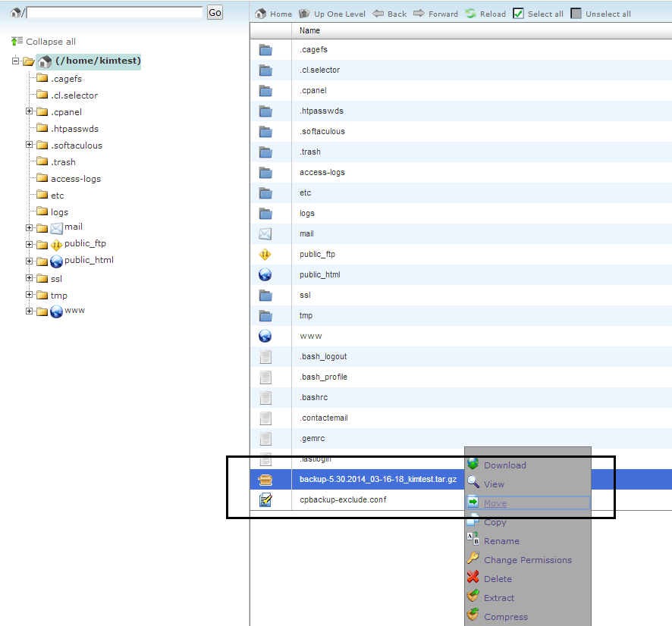Click the cpbackup-exclude.conf file icon
The height and width of the screenshot is (626, 672).
265,500
